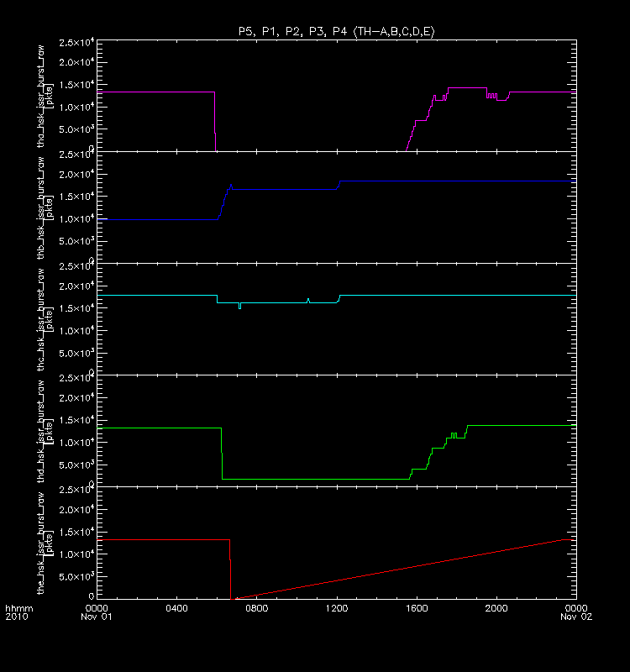
Task: Click the 1.5×10⁴ tick label in the bottom panel
Action: (76, 532)
